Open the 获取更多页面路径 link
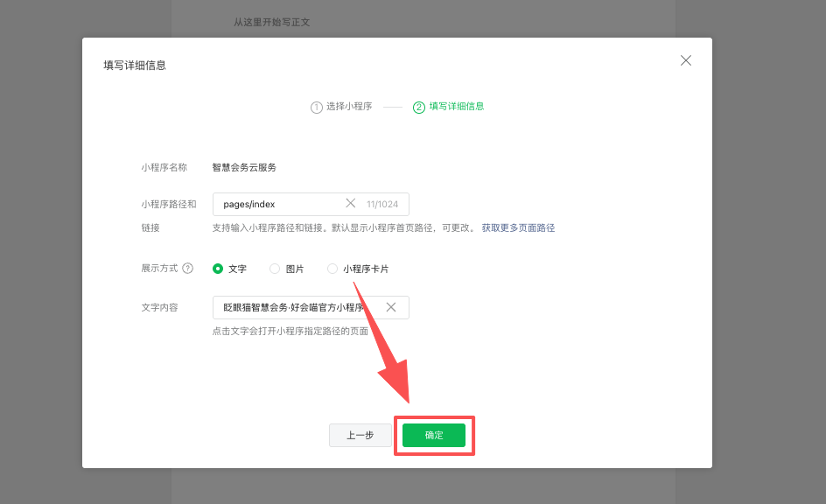 tap(518, 227)
